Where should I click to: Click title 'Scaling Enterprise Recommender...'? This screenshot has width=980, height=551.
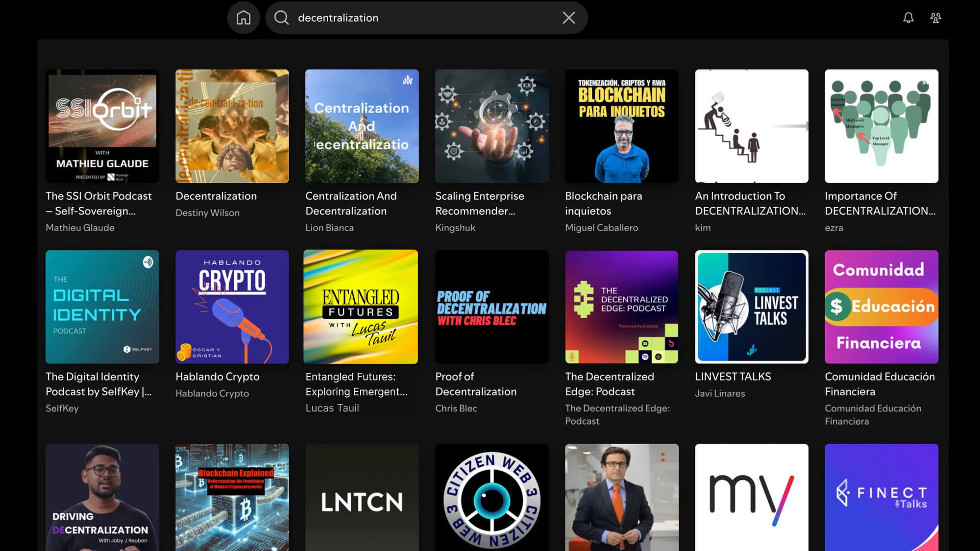point(479,203)
